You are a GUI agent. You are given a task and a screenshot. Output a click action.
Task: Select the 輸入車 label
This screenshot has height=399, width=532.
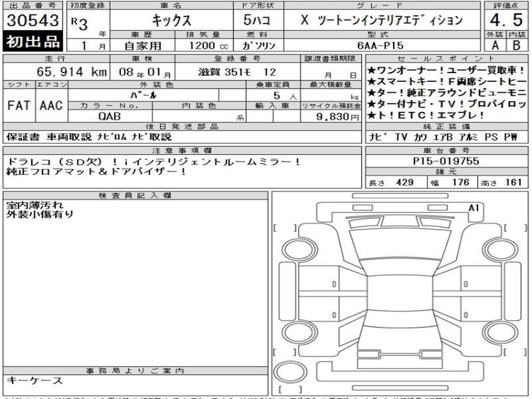(273, 106)
